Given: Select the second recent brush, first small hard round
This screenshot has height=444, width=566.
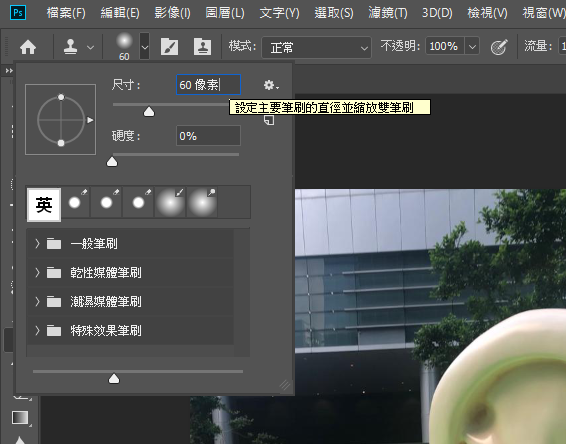Looking at the screenshot, I should pyautogui.click(x=75, y=202).
